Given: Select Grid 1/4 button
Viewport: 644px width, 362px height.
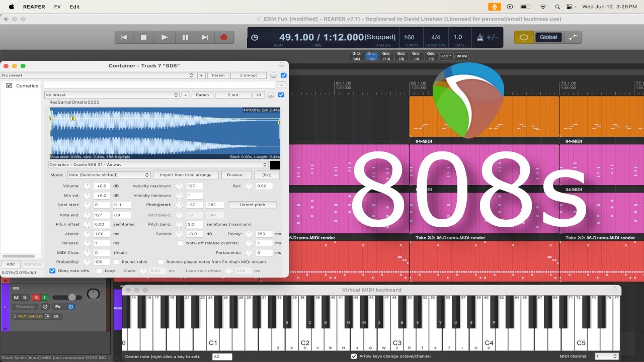Looking at the screenshot, I should click(416, 56).
